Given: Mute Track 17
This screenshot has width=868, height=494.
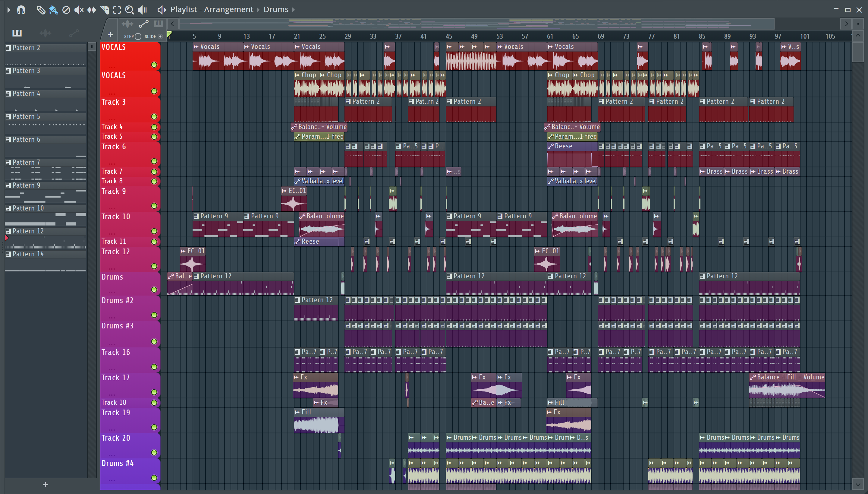Looking at the screenshot, I should [x=154, y=392].
